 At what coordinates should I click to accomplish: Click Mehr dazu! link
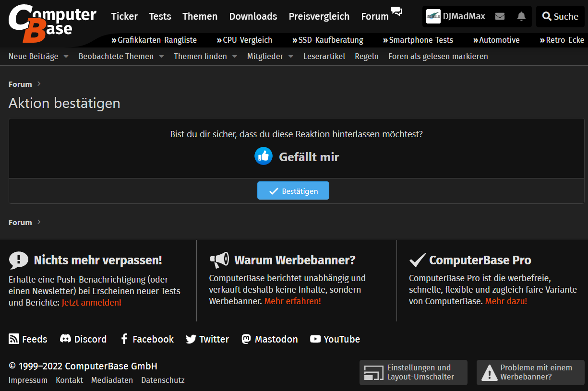click(506, 301)
